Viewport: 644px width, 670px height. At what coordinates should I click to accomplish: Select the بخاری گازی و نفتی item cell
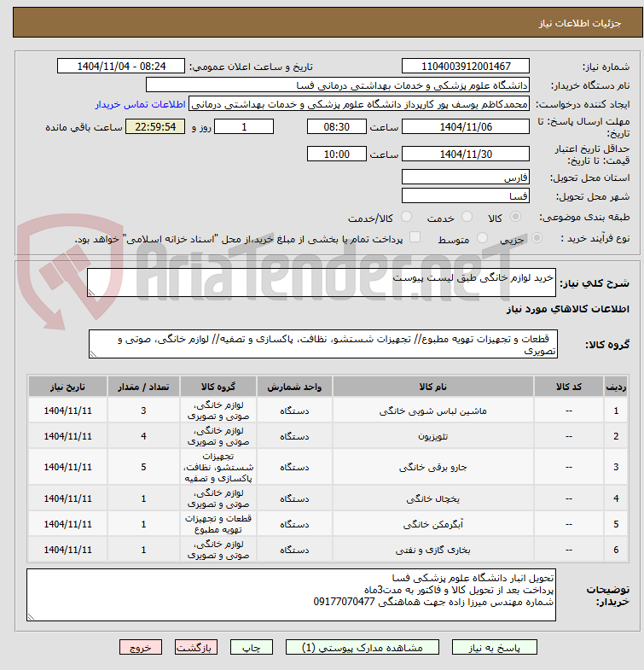click(433, 550)
